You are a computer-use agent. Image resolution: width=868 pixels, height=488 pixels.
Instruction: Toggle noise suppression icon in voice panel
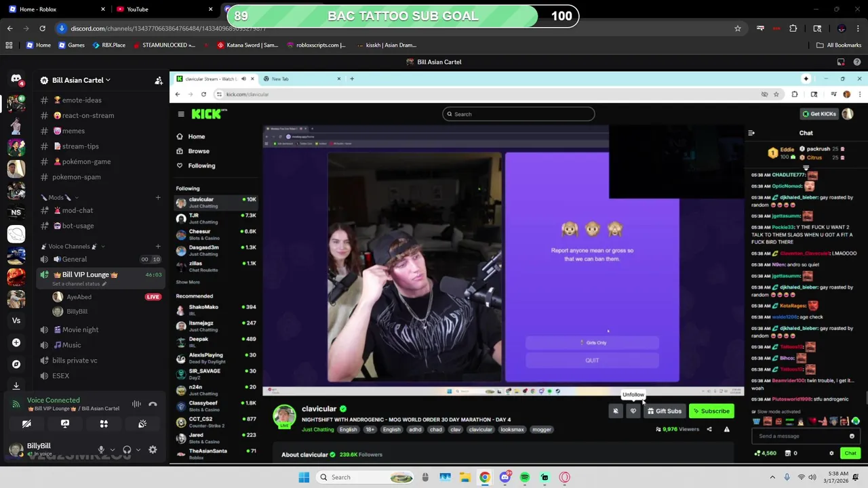click(x=136, y=404)
